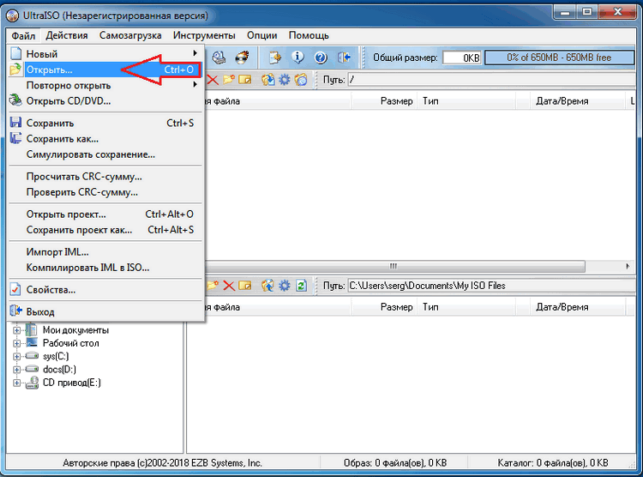The image size is (643, 477).
Task: Expand the Повторно открыть submenu arrow
Action: [195, 85]
